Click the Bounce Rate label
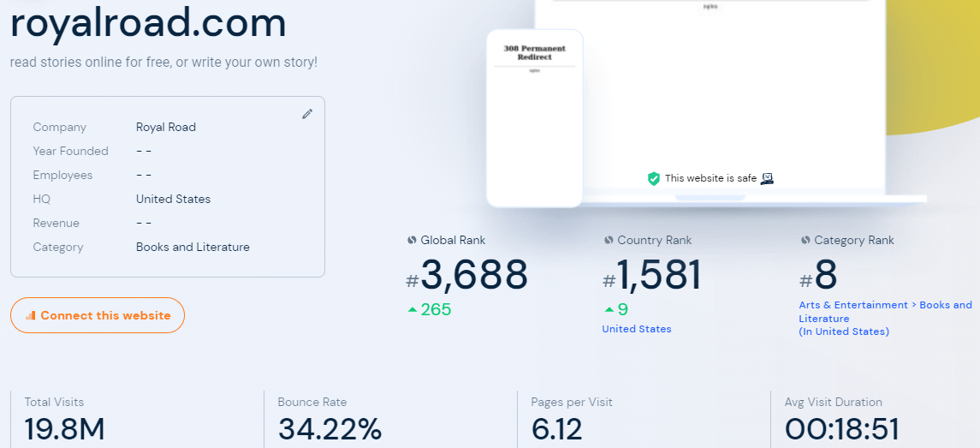This screenshot has height=448, width=980. (312, 403)
